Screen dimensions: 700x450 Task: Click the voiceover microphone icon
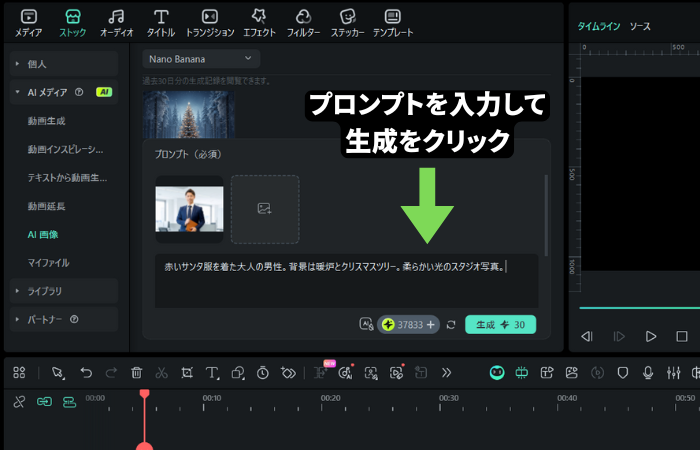(648, 372)
